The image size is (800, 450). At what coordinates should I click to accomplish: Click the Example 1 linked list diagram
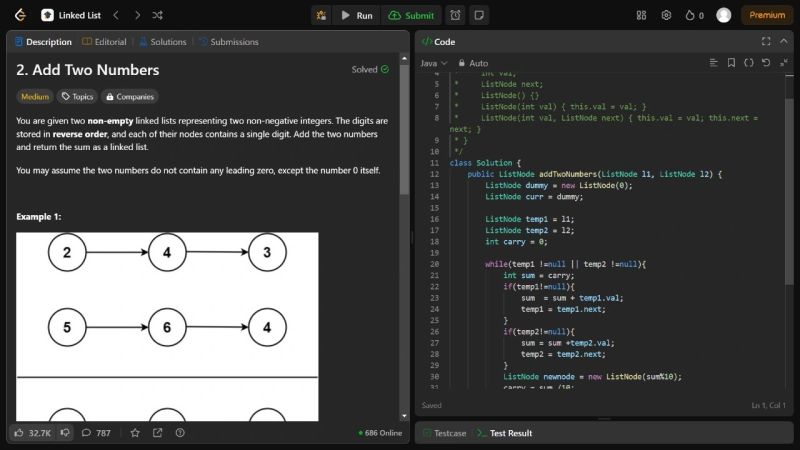167,327
